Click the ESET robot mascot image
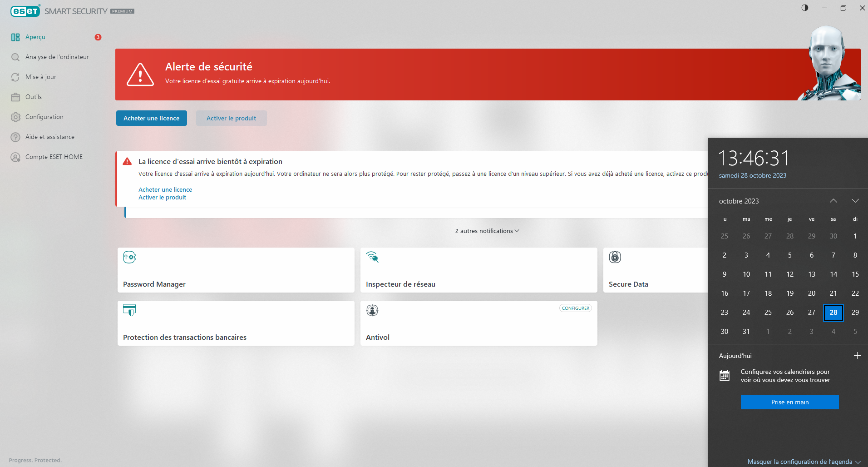The image size is (868, 467). pos(830,63)
